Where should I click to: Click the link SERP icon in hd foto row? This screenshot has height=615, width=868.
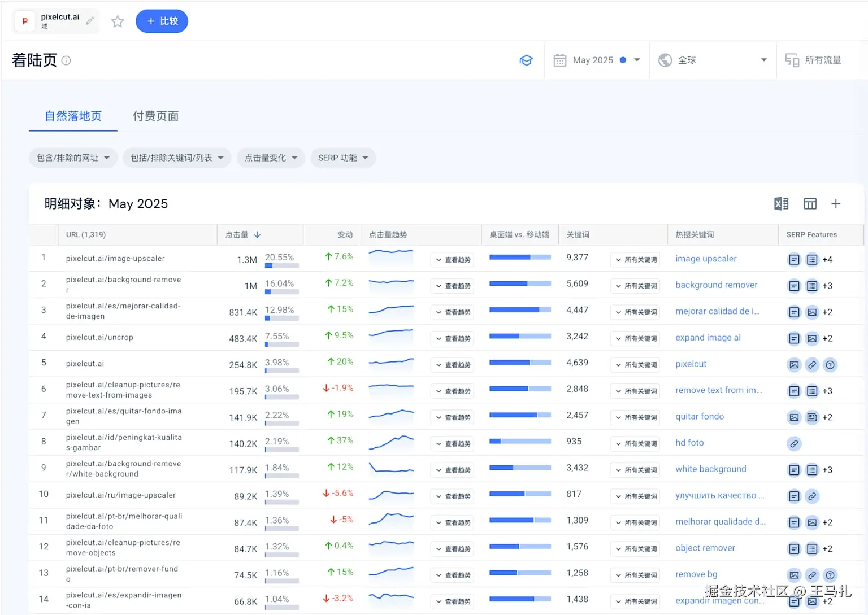click(794, 444)
